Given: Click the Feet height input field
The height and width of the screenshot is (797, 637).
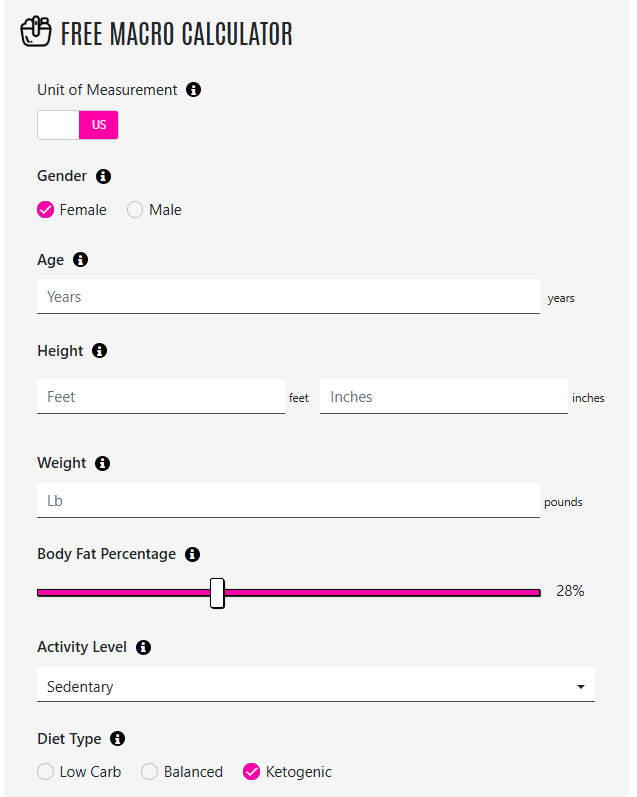Looking at the screenshot, I should (161, 396).
